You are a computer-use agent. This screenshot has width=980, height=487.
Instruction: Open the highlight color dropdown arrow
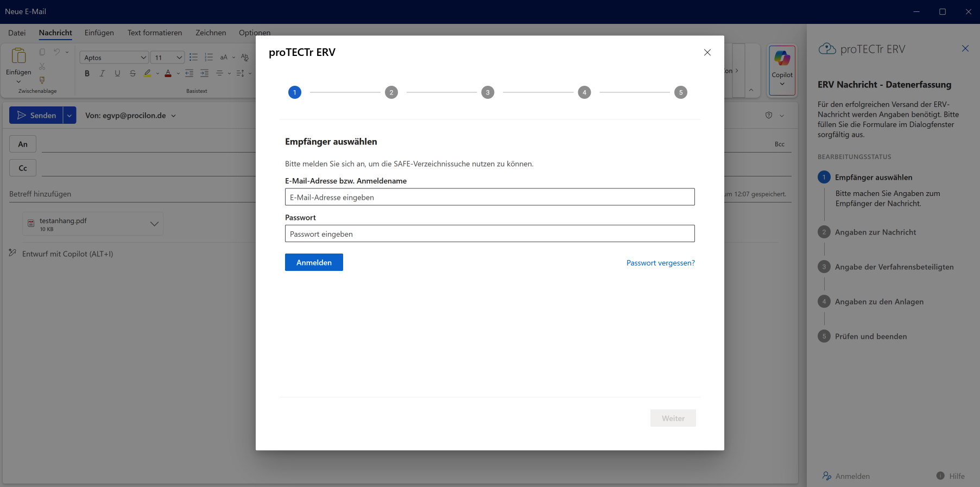157,73
